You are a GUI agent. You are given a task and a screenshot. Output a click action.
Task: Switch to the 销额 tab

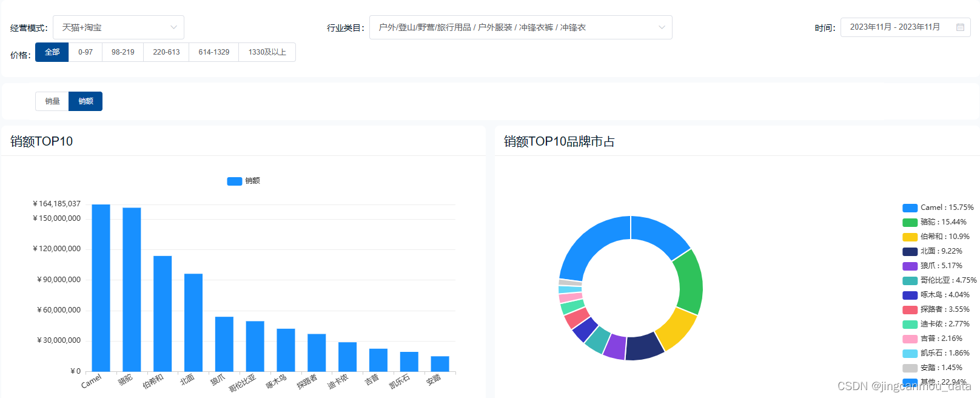click(x=86, y=101)
